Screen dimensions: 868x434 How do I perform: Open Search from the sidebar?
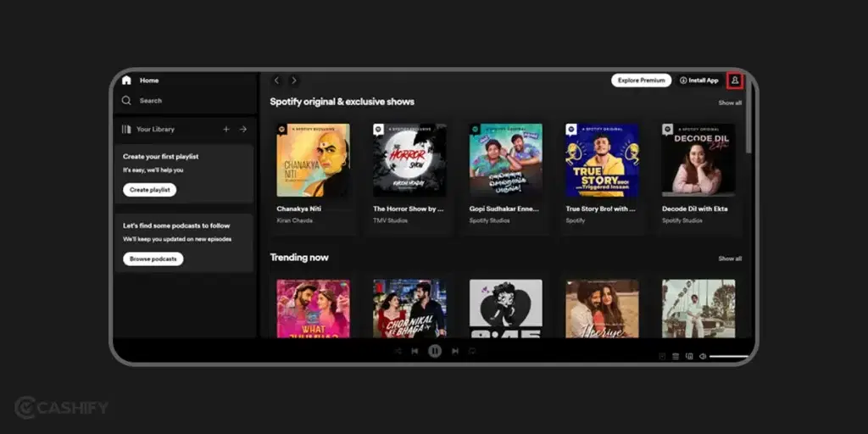[142, 101]
